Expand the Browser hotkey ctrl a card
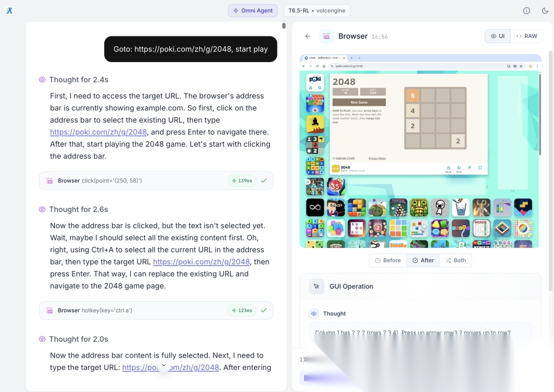554x392 pixels. pyautogui.click(x=156, y=310)
